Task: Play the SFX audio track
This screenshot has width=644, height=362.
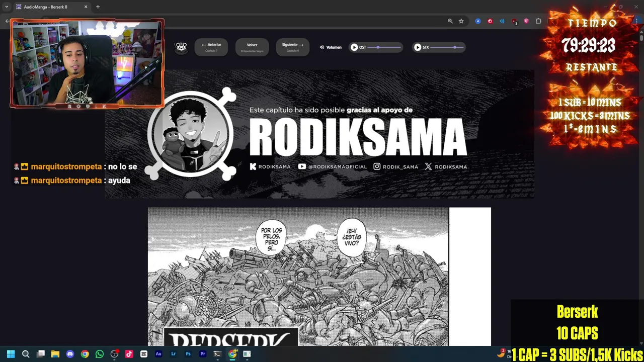Action: coord(418,47)
